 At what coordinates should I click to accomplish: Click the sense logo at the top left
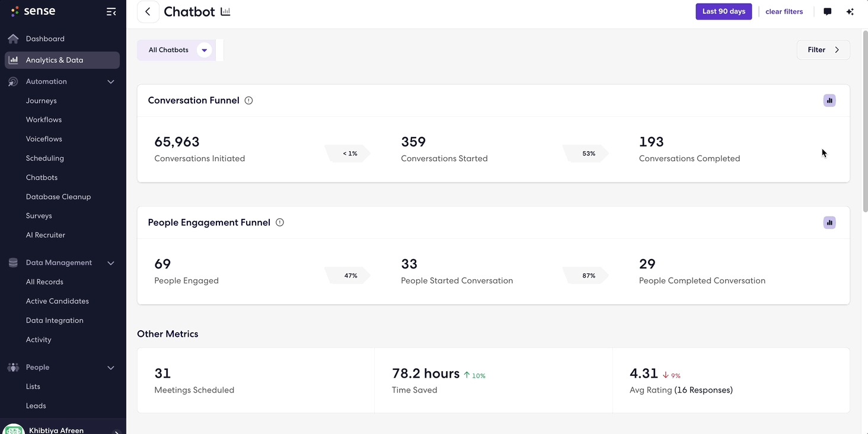33,11
